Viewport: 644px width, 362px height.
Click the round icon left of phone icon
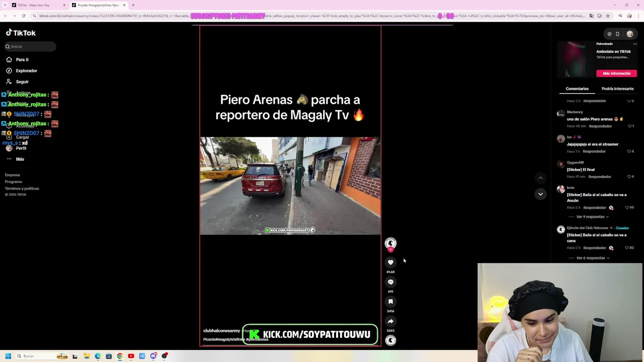(609, 34)
